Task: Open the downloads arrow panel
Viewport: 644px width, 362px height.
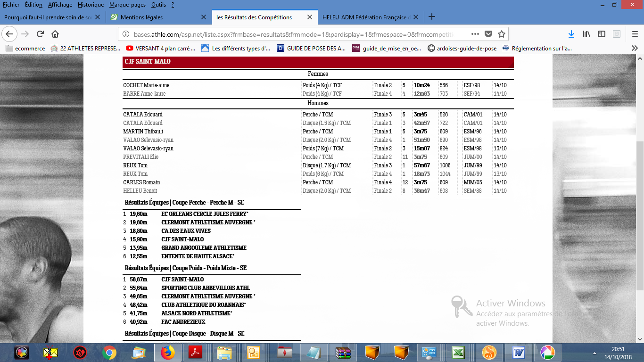Action: (x=571, y=34)
